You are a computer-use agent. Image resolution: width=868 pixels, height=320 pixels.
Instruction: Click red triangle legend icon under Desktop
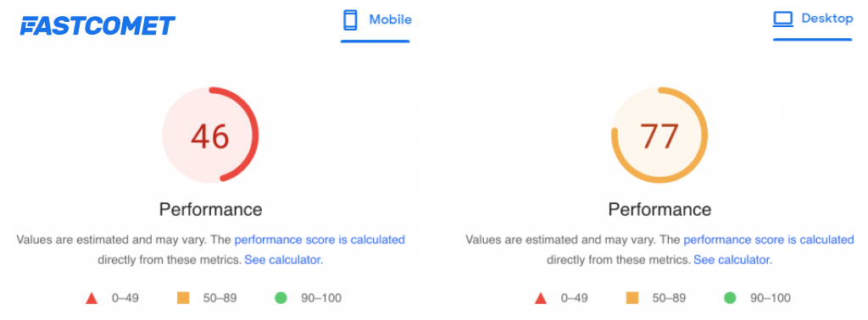(x=541, y=299)
